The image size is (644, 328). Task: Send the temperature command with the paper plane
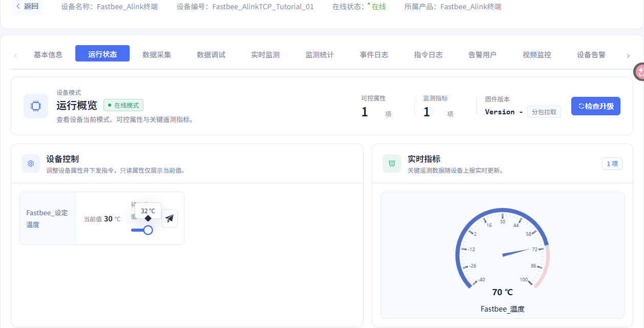170,218
